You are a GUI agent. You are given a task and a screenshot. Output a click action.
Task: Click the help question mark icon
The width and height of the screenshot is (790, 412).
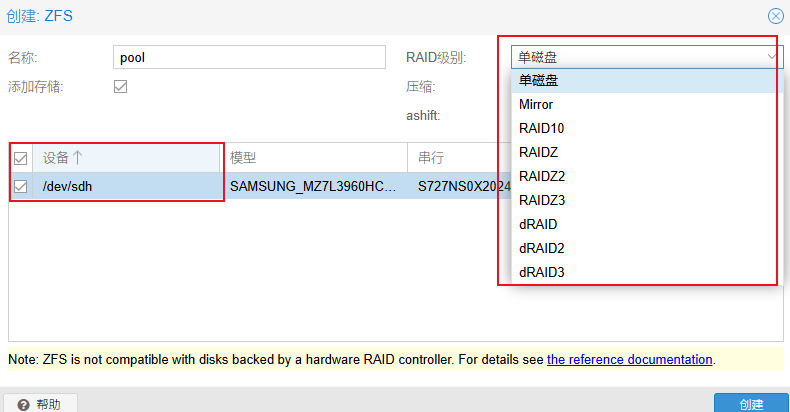click(22, 404)
